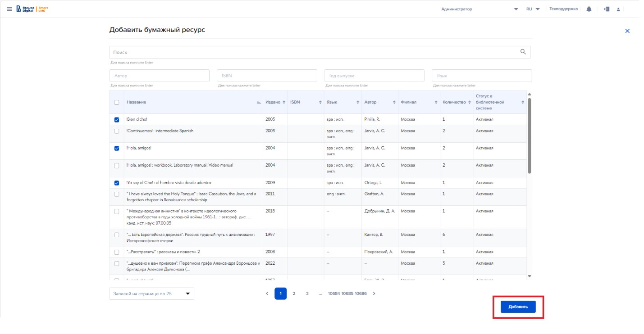644x334 pixels.
Task: Jump to page 10686
Action: tap(361, 293)
